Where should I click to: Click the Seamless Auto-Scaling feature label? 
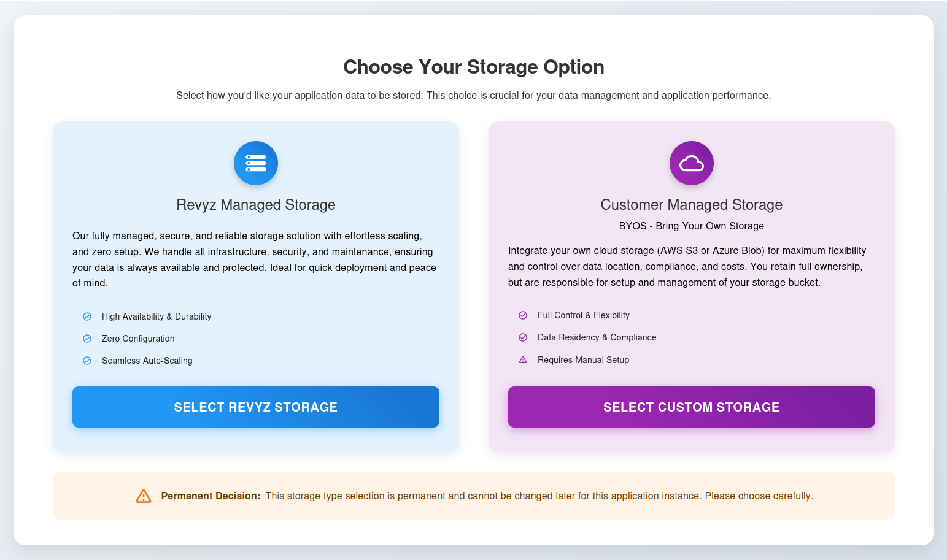coord(147,361)
